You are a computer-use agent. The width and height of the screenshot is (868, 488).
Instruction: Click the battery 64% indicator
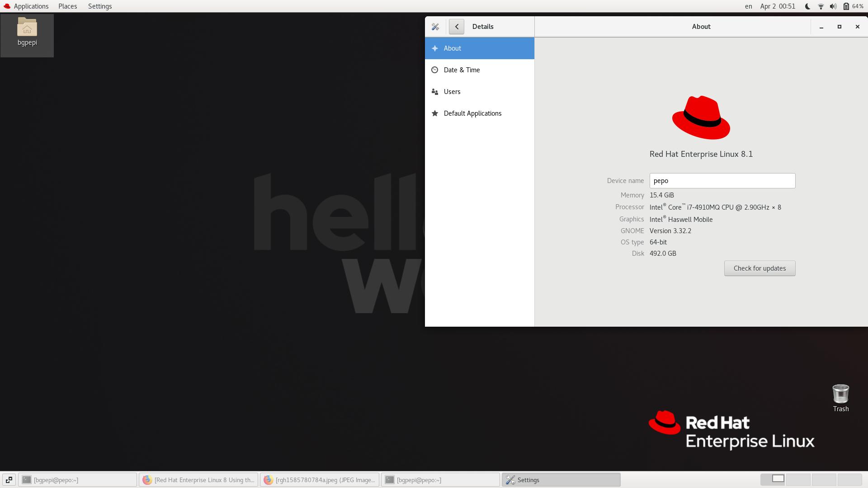(853, 6)
